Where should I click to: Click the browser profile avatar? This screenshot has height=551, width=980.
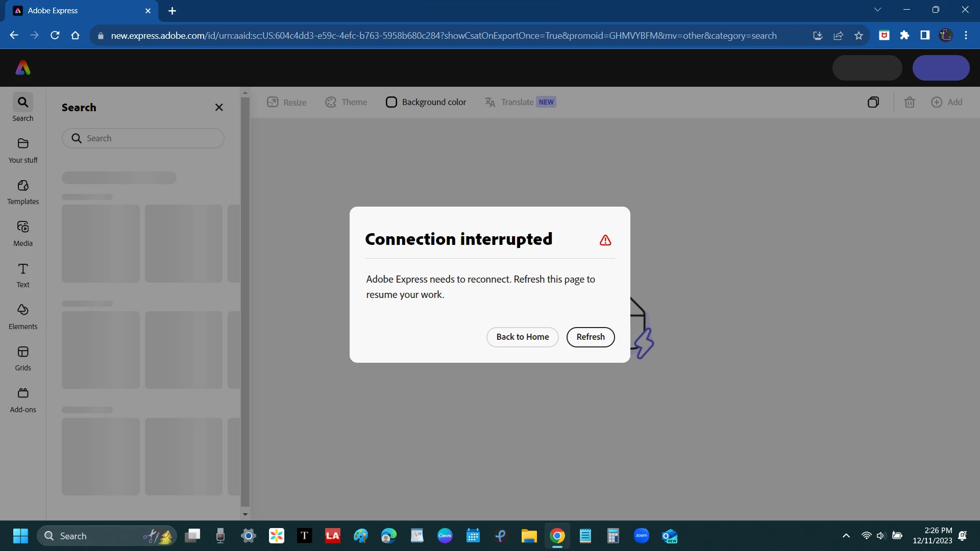pyautogui.click(x=946, y=35)
